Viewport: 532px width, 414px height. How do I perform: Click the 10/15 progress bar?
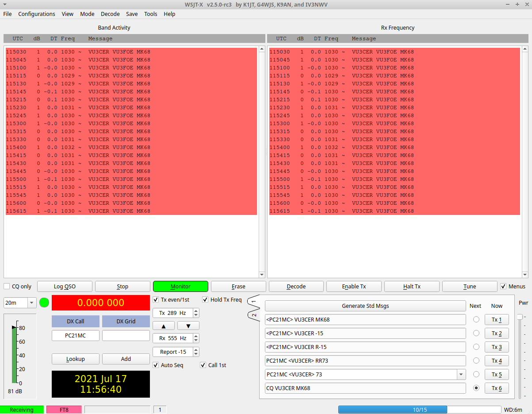tap(420, 410)
